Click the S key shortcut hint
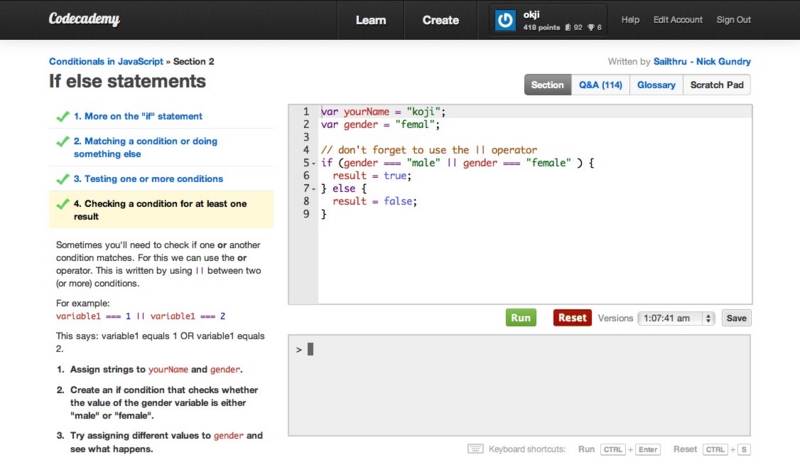Screen dimensions: 800x460 pyautogui.click(x=744, y=449)
